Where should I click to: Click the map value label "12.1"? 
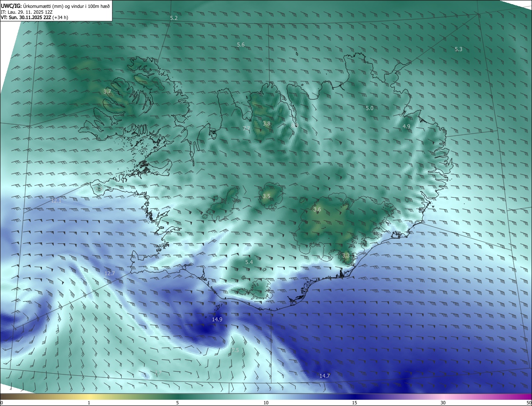tap(56, 201)
